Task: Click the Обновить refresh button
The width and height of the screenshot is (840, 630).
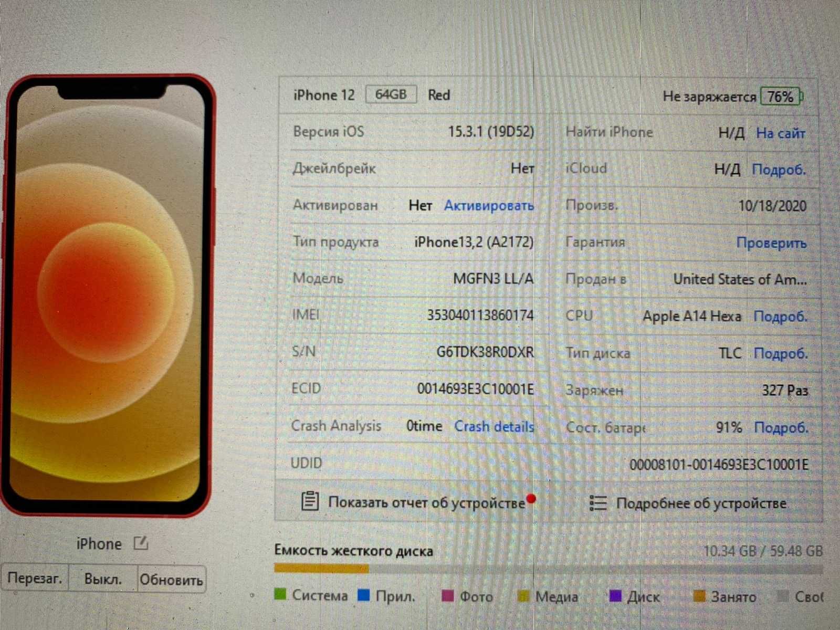Action: point(171,580)
